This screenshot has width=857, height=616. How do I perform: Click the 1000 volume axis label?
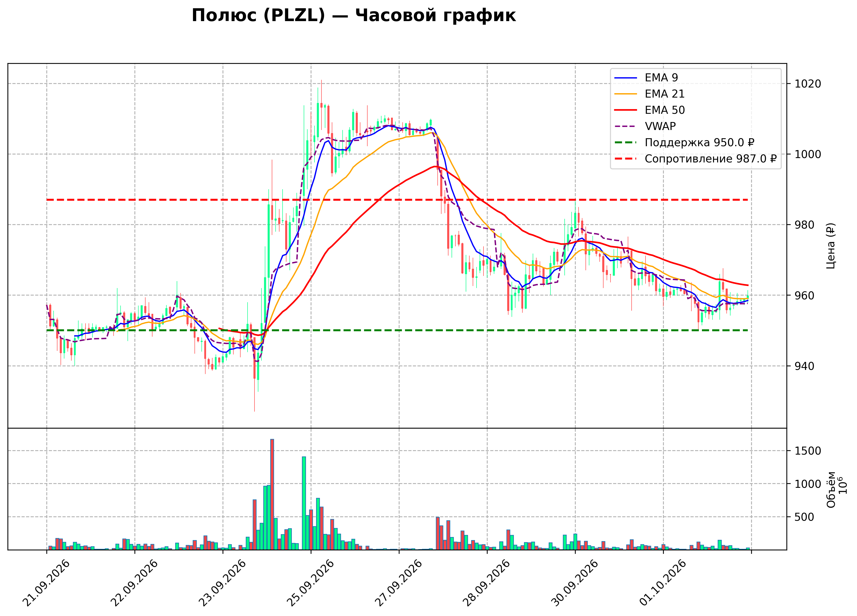click(808, 484)
